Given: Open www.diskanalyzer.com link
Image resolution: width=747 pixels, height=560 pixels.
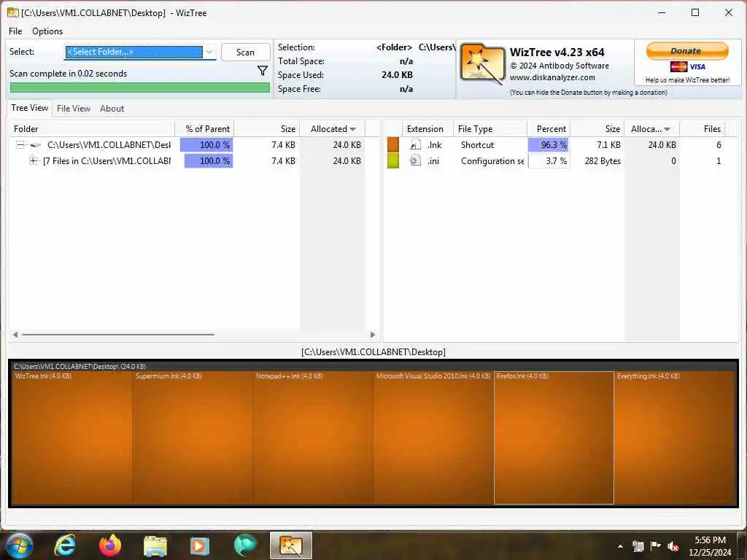Looking at the screenshot, I should 552,77.
